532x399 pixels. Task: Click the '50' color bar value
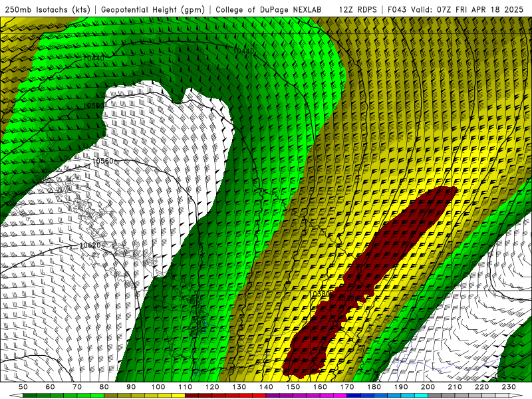point(23,387)
